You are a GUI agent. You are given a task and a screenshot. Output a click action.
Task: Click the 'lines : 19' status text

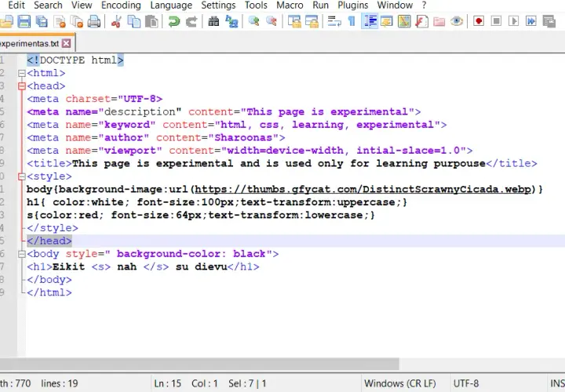[x=60, y=383]
